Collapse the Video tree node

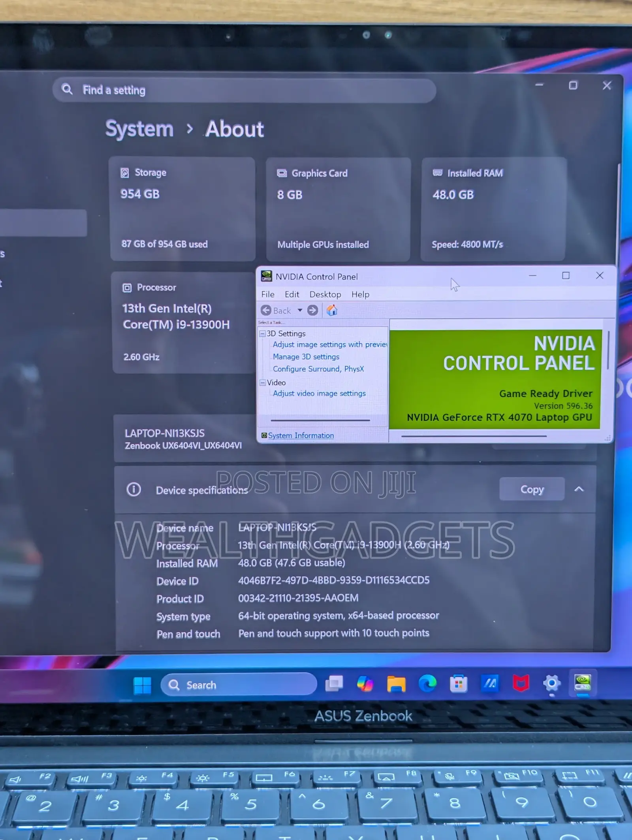pyautogui.click(x=262, y=383)
